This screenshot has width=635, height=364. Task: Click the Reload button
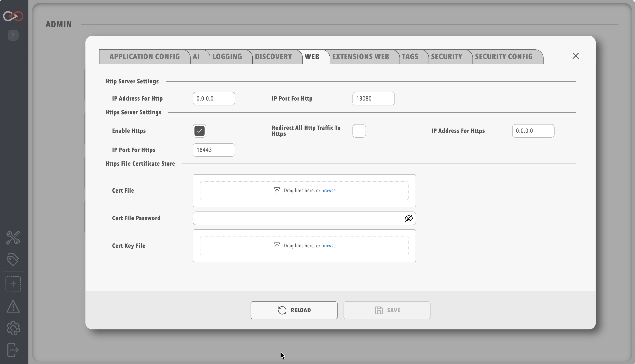294,310
